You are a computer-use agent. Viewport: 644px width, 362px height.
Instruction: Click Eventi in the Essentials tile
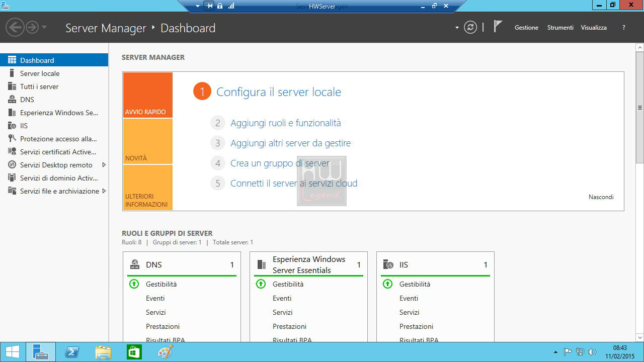coord(282,298)
